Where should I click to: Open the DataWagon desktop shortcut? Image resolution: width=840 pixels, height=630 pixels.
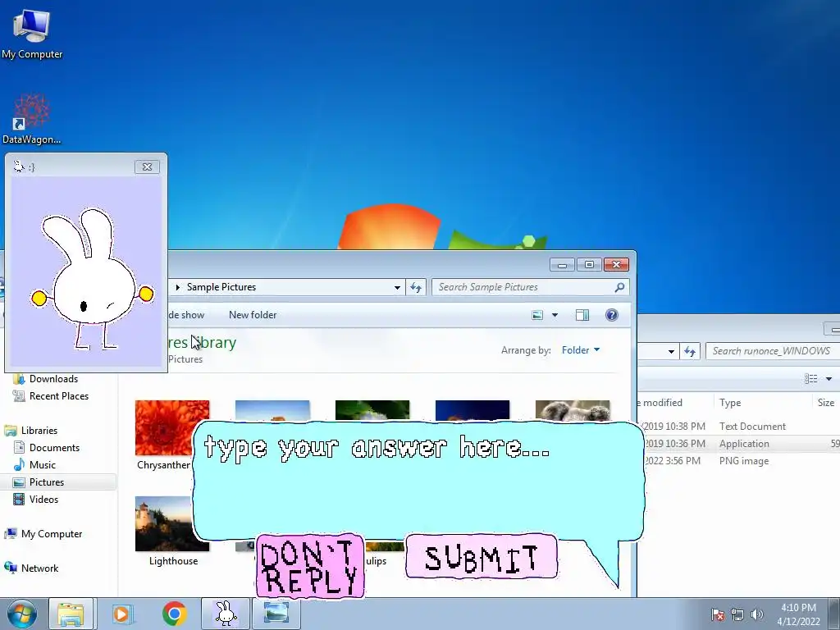[32, 119]
